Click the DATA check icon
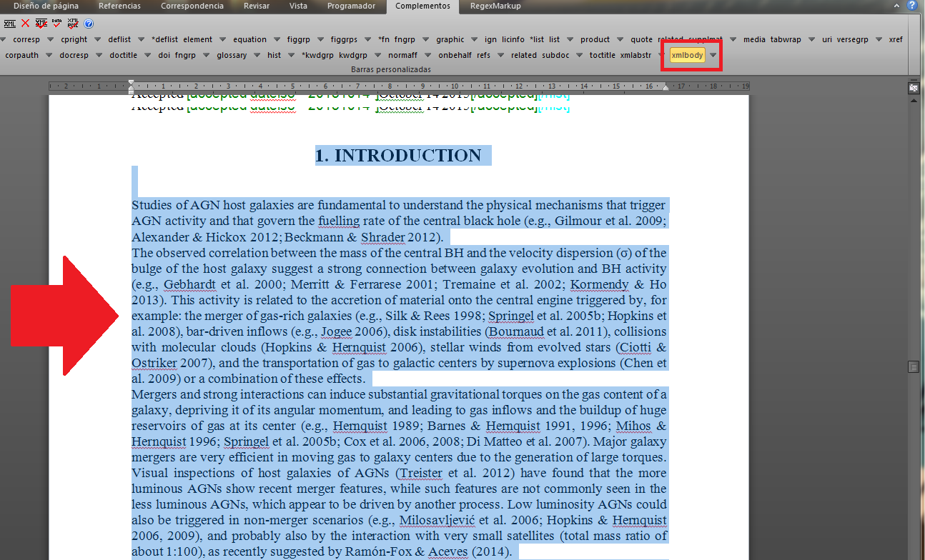 (x=56, y=24)
